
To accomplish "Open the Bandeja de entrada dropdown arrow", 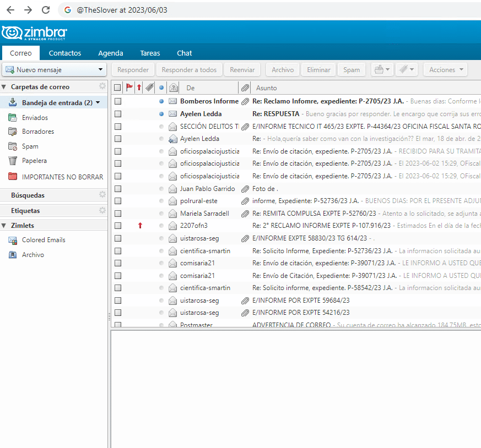I will 98,102.
